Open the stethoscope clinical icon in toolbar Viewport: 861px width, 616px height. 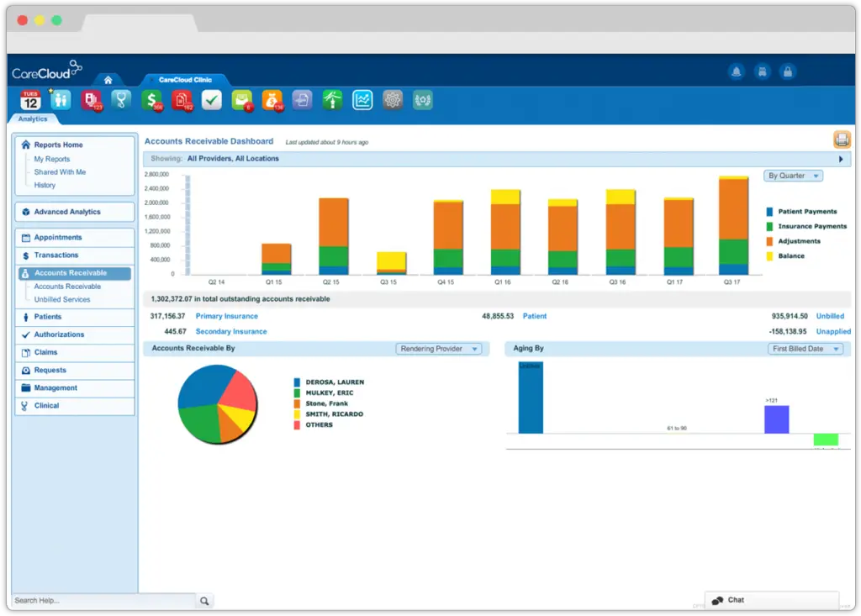[121, 100]
